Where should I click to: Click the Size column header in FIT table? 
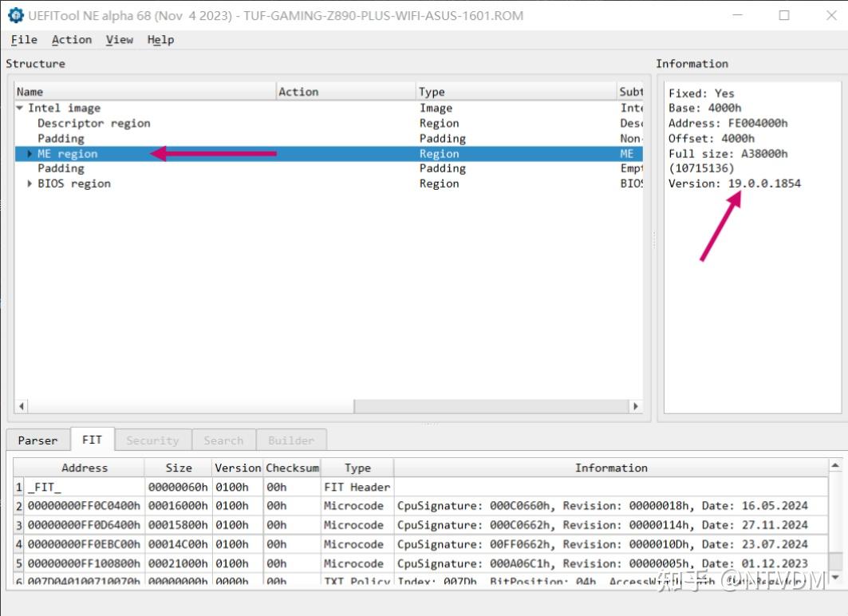coord(179,468)
